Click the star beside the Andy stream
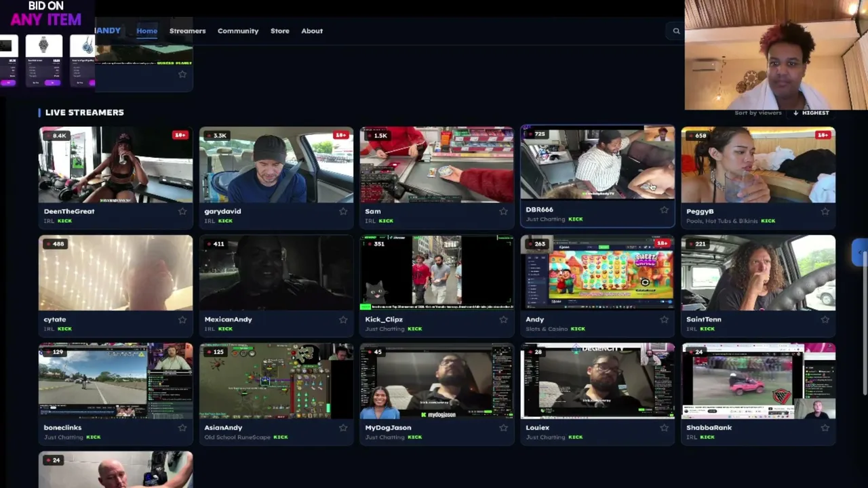This screenshot has width=868, height=488. [x=665, y=319]
